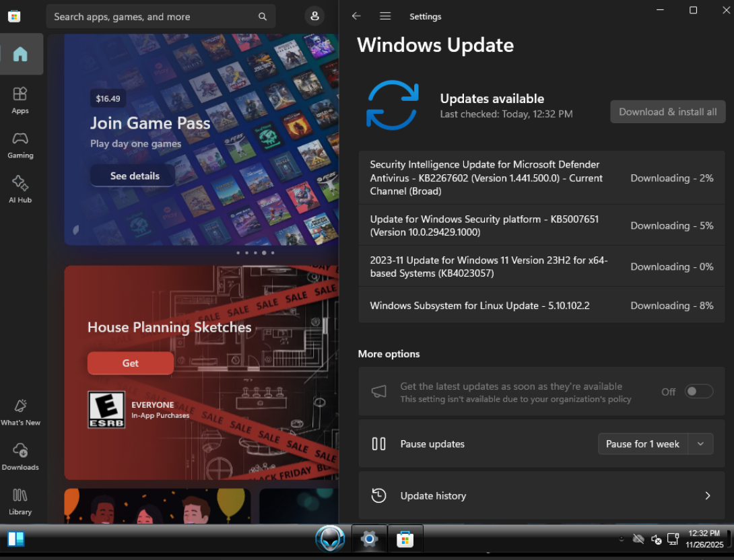Click the network tray icon
This screenshot has width=734, height=560.
pyautogui.click(x=673, y=539)
